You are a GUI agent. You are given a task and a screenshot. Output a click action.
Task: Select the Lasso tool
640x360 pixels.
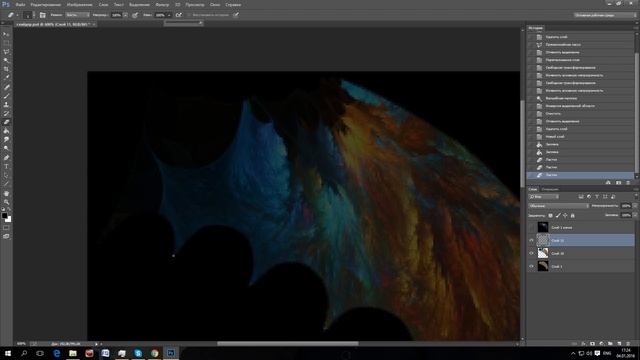[x=6, y=52]
